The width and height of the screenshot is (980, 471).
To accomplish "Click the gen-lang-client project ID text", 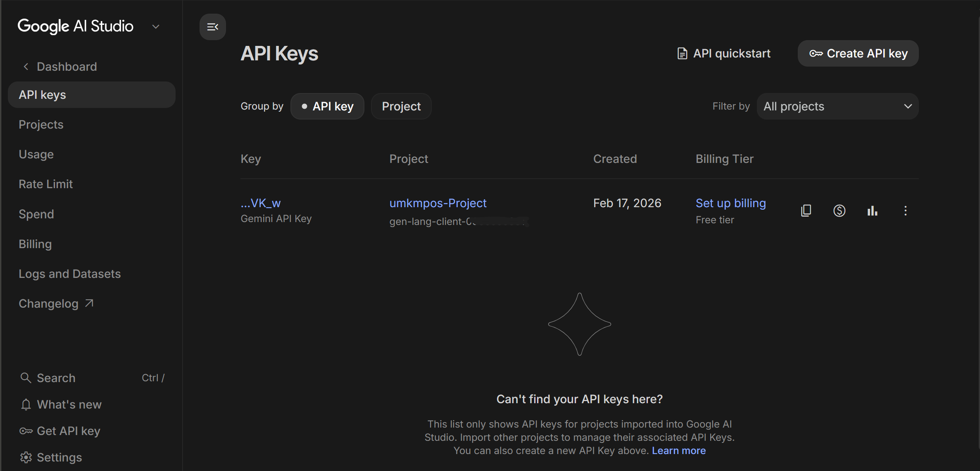I will tap(459, 222).
